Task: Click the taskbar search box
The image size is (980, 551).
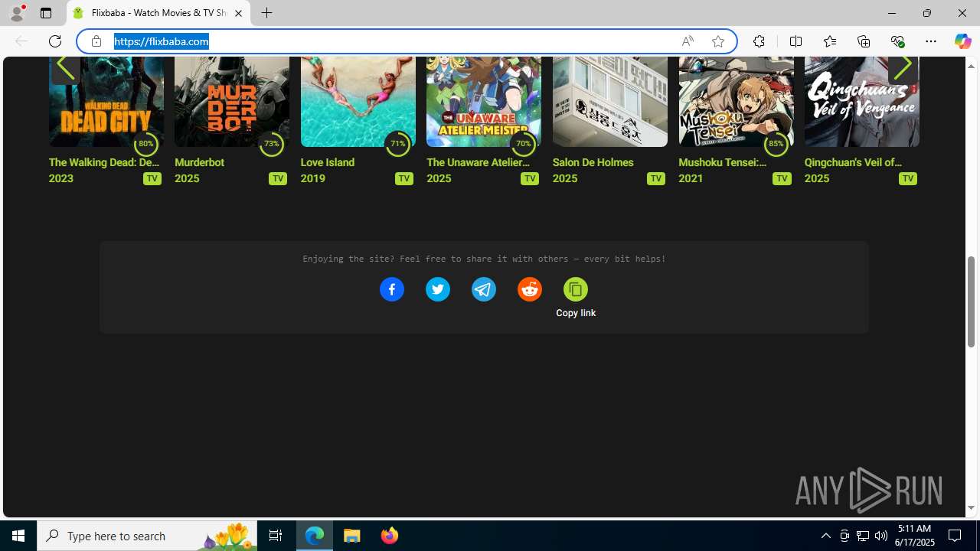Action: click(x=148, y=536)
